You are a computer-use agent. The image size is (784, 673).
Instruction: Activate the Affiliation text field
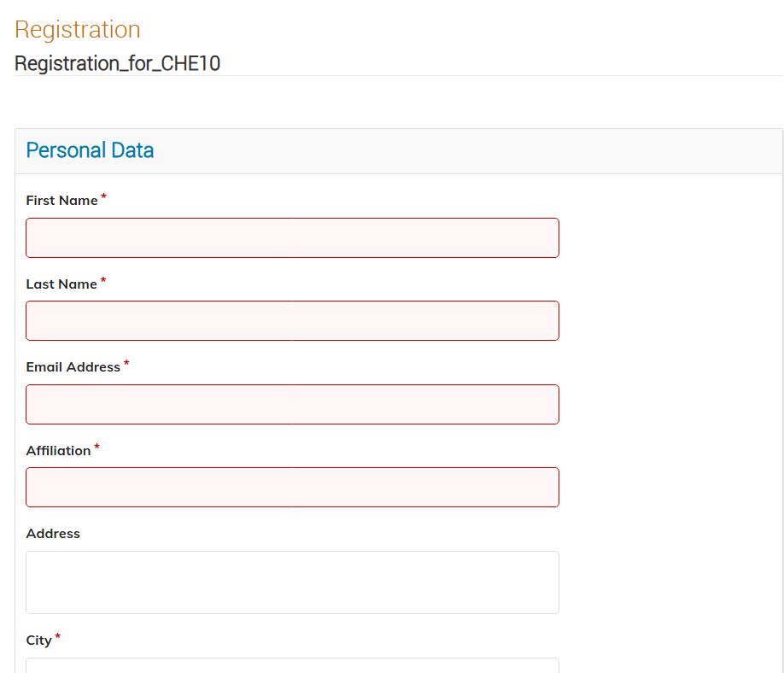pyautogui.click(x=292, y=488)
